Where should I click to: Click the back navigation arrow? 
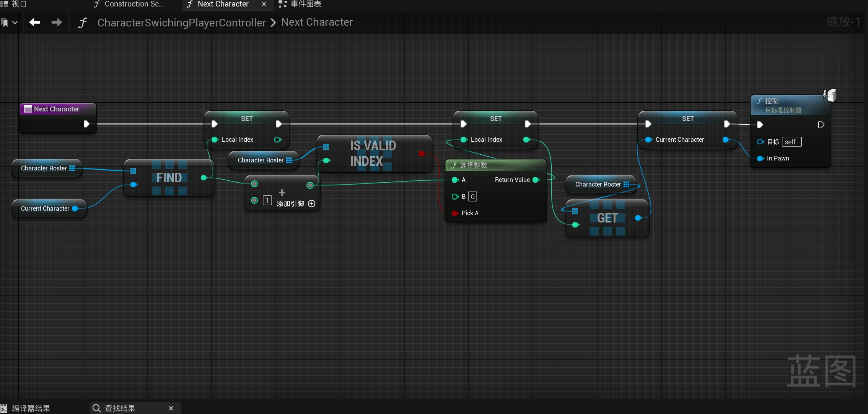[34, 23]
